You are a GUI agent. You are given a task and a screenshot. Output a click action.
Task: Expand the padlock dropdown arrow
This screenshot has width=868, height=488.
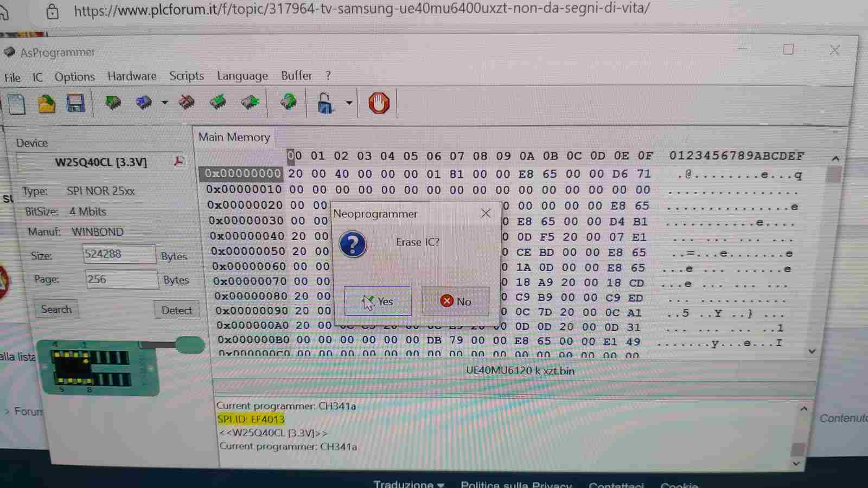(349, 102)
